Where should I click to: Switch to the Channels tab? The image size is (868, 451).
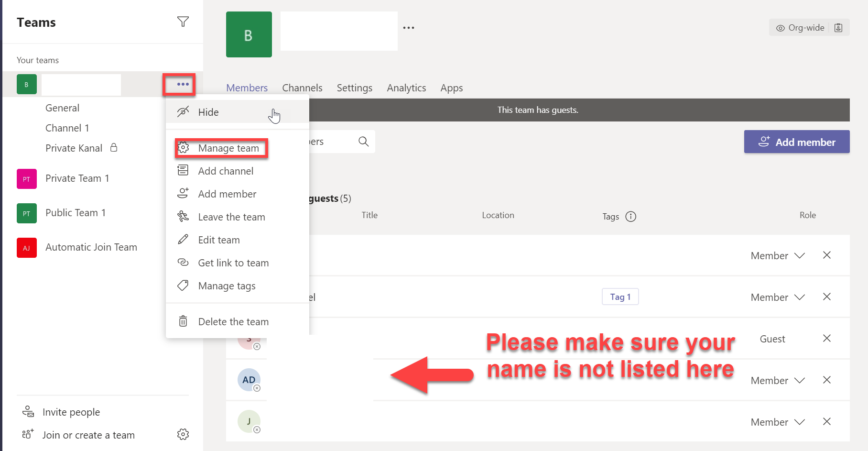(302, 88)
